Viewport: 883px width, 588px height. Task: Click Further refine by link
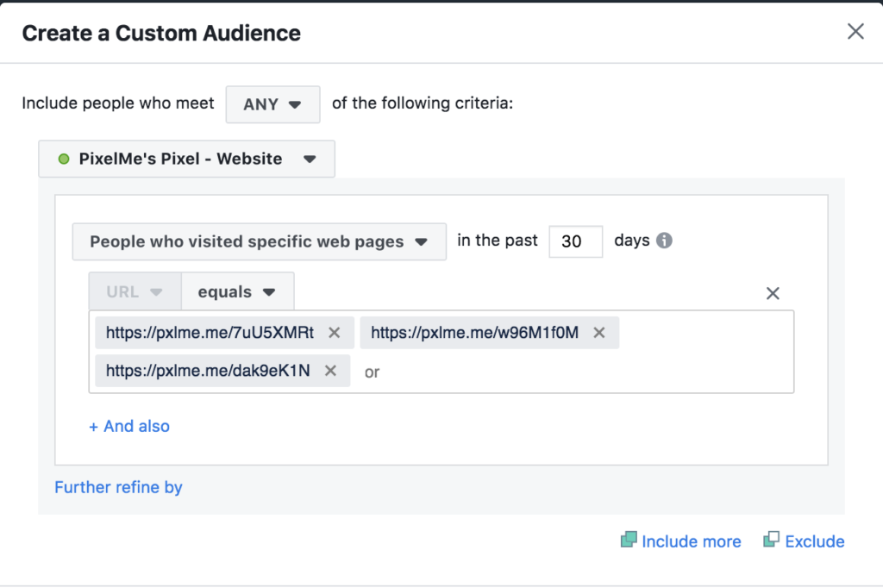click(x=118, y=487)
